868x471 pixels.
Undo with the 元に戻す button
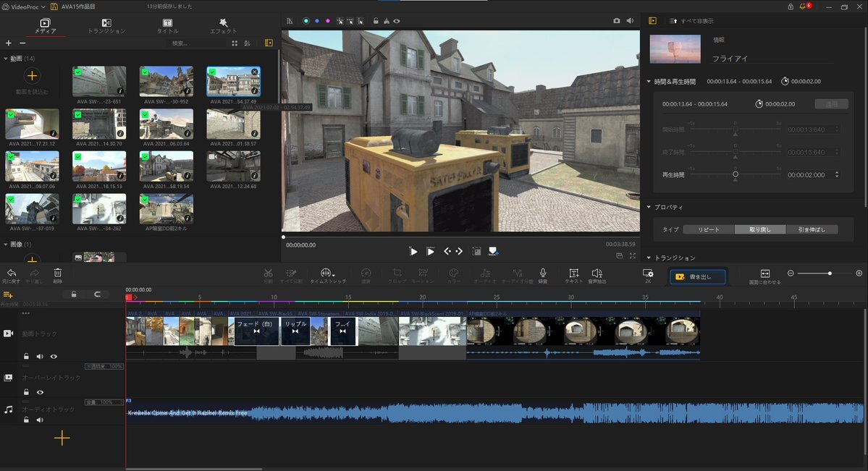11,275
